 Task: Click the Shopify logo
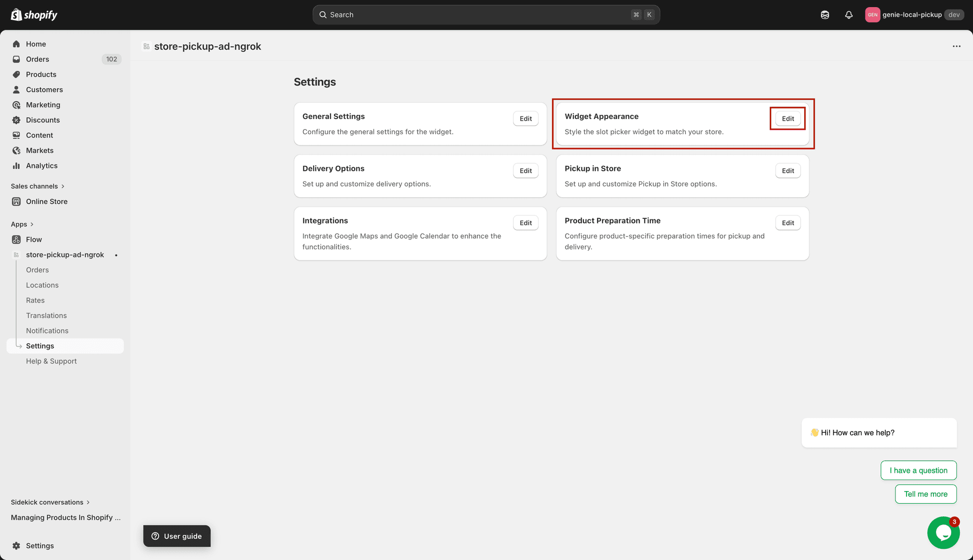click(33, 14)
